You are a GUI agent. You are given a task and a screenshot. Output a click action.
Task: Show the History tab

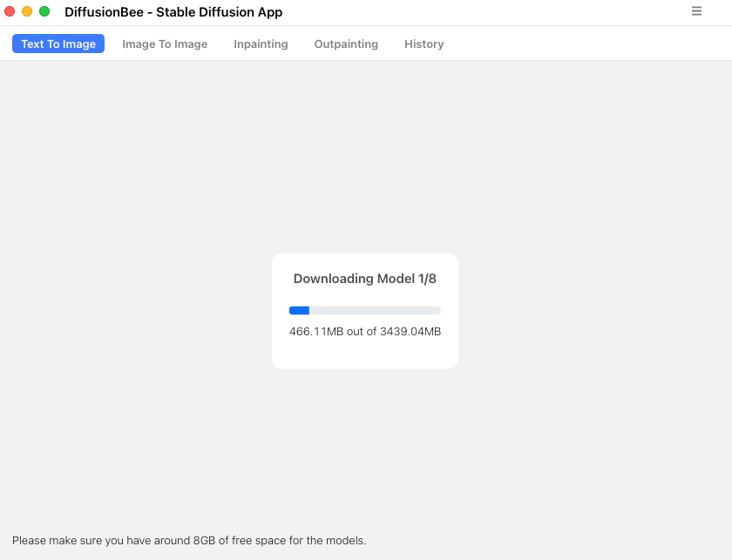(424, 44)
